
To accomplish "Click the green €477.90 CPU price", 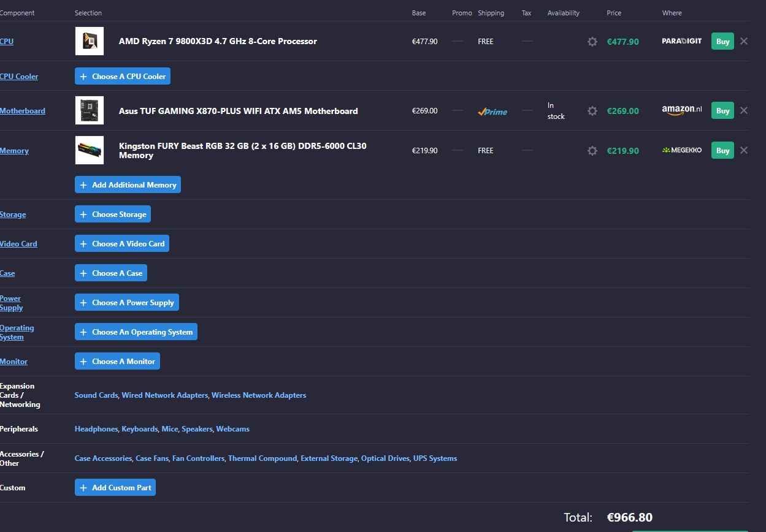I will pyautogui.click(x=622, y=42).
